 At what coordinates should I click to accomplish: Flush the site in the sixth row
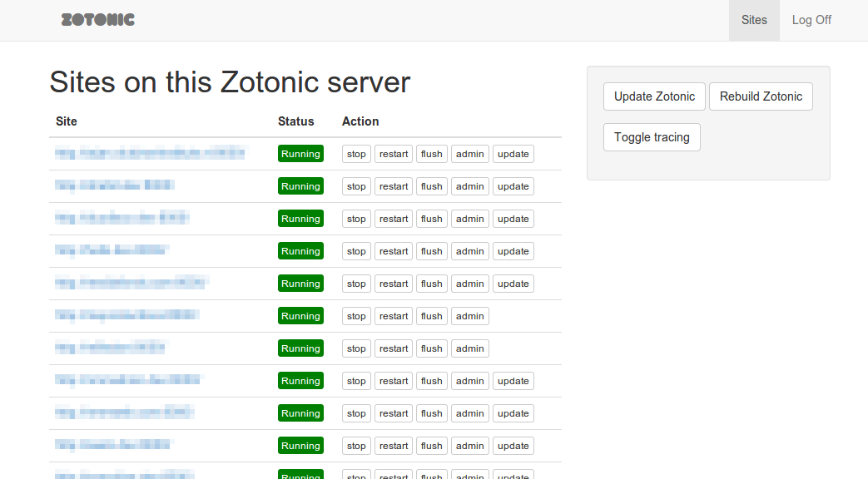click(431, 316)
